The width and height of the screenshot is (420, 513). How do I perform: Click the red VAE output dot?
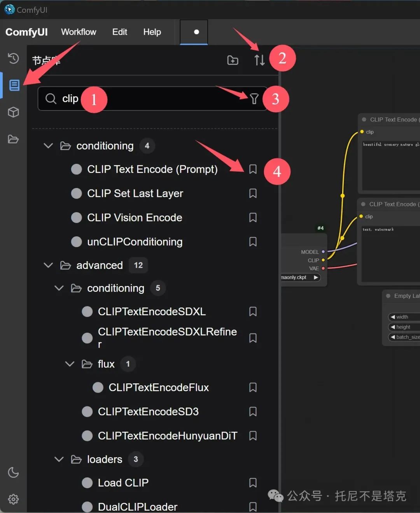[323, 268]
